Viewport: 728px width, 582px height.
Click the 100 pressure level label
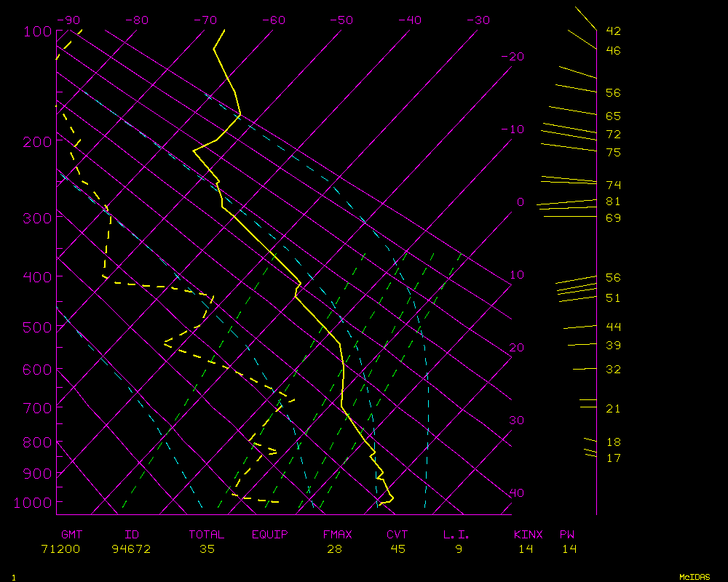tap(37, 31)
